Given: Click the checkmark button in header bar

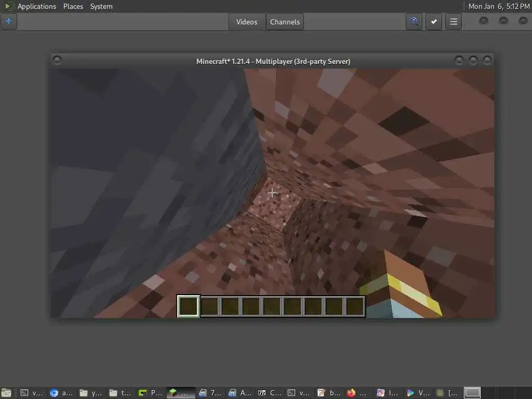Looking at the screenshot, I should coord(434,22).
